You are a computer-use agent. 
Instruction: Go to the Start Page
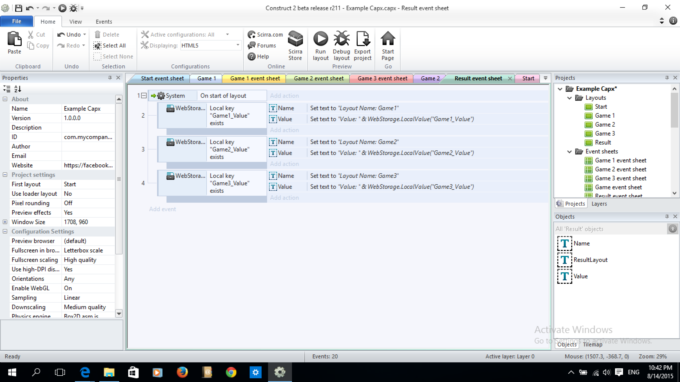tap(388, 46)
